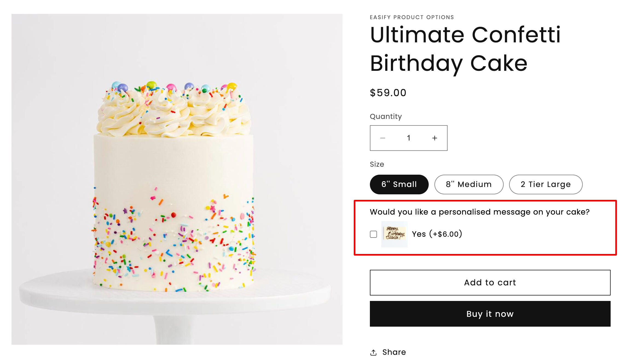Select the 6" Small size option
Viewport: 644px width, 363px height.
(x=399, y=185)
